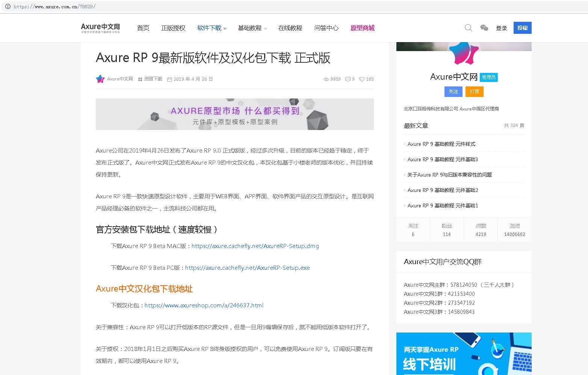Screen dimensions: 588x375
Task: Open the 正版授权 menu item
Action: 173,28
